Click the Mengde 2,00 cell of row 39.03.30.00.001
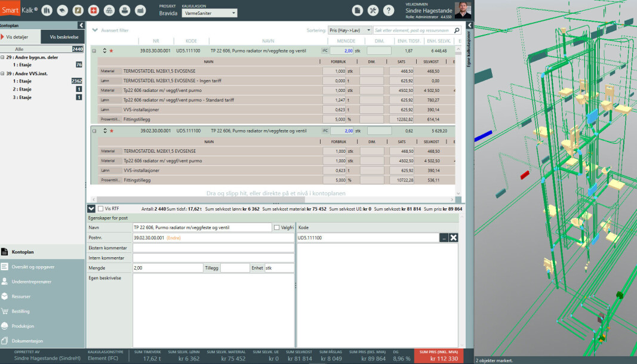The image size is (637, 364). click(x=341, y=51)
